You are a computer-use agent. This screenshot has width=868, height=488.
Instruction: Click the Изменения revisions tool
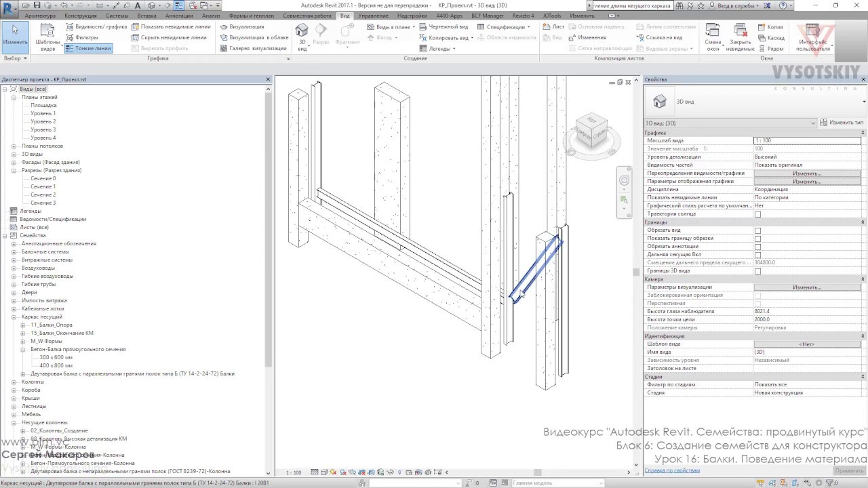[x=587, y=38]
